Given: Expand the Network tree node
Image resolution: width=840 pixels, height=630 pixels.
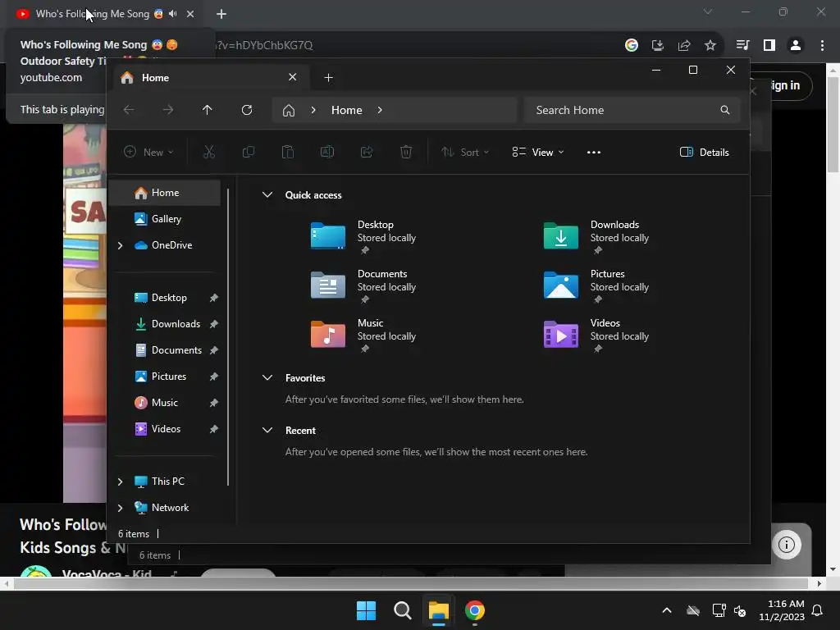Looking at the screenshot, I should pyautogui.click(x=120, y=508).
